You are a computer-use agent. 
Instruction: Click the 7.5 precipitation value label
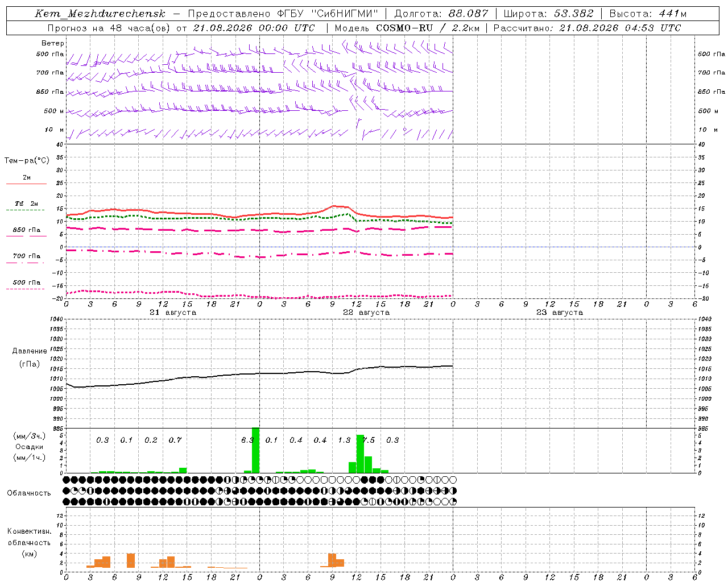[369, 440]
